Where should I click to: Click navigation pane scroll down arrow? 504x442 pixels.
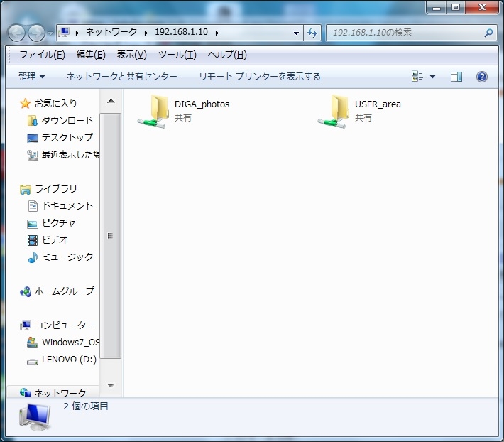coord(111,385)
